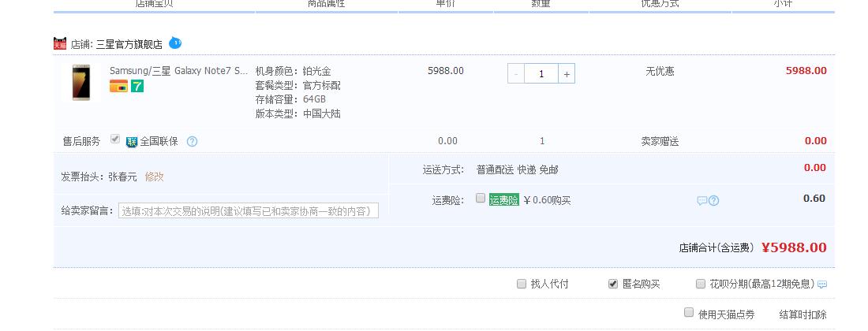Click the 结算时扣除 text
The image size is (868, 331).
pos(803,315)
